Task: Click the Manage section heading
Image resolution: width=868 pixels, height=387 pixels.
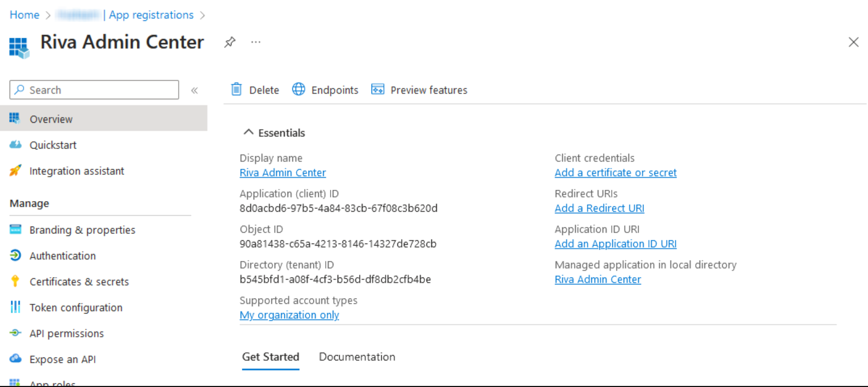Action: [x=29, y=203]
